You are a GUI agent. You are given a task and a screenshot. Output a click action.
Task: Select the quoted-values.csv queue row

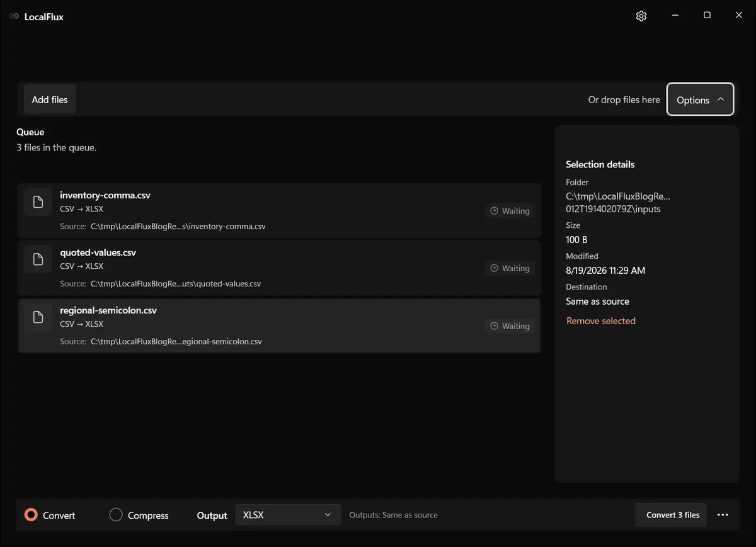click(279, 268)
